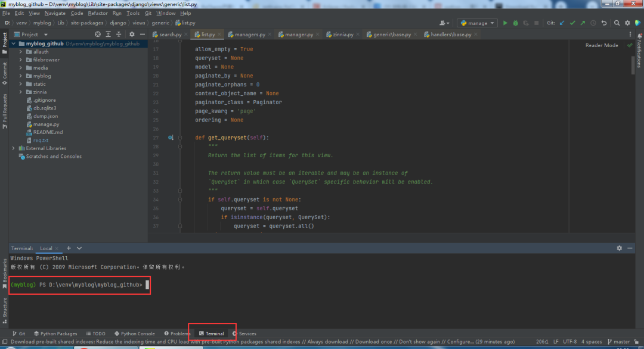This screenshot has width=644, height=349.
Task: Click the editor vertical scrollbar
Action: [633, 65]
